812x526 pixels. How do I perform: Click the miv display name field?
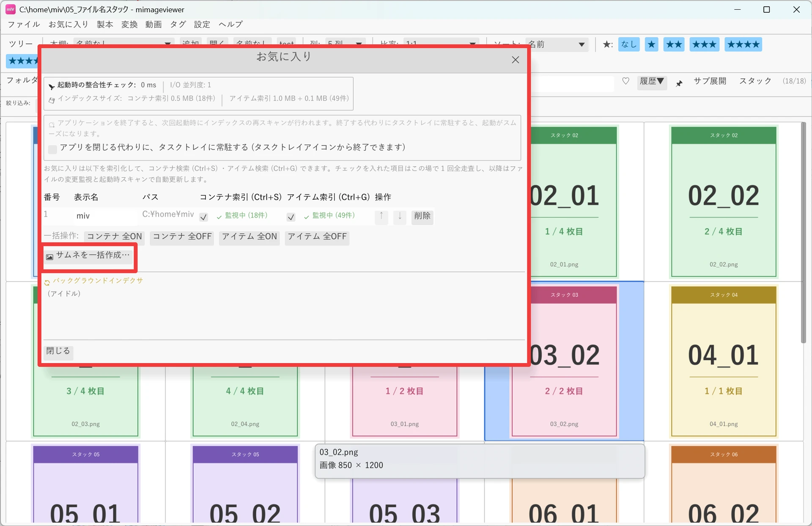(105, 216)
